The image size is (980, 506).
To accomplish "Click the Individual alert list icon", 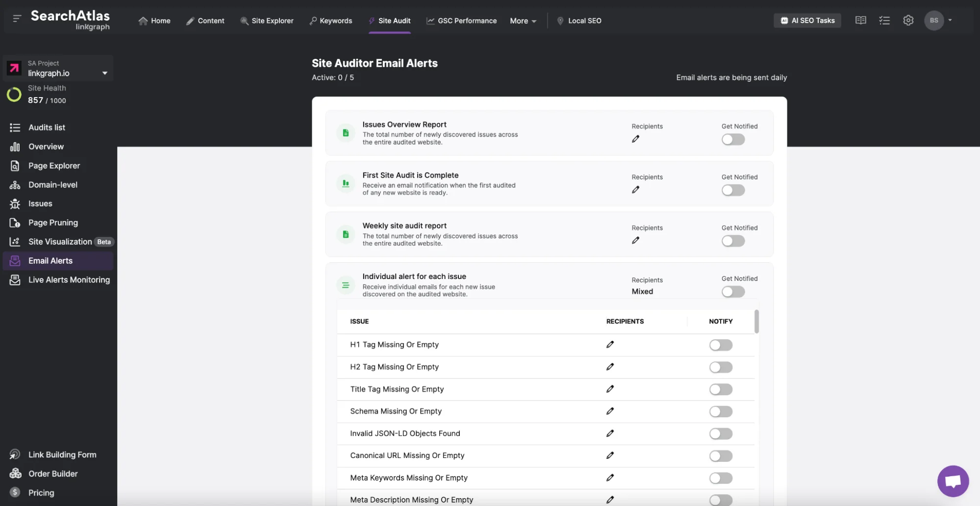I will click(x=346, y=285).
